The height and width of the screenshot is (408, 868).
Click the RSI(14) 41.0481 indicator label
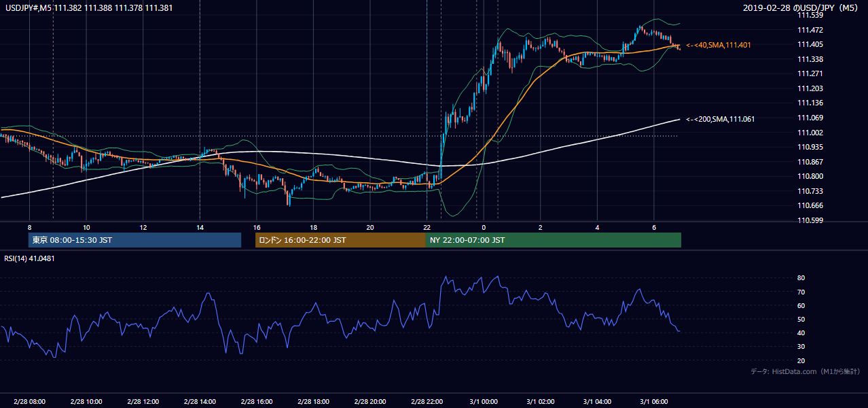click(29, 258)
